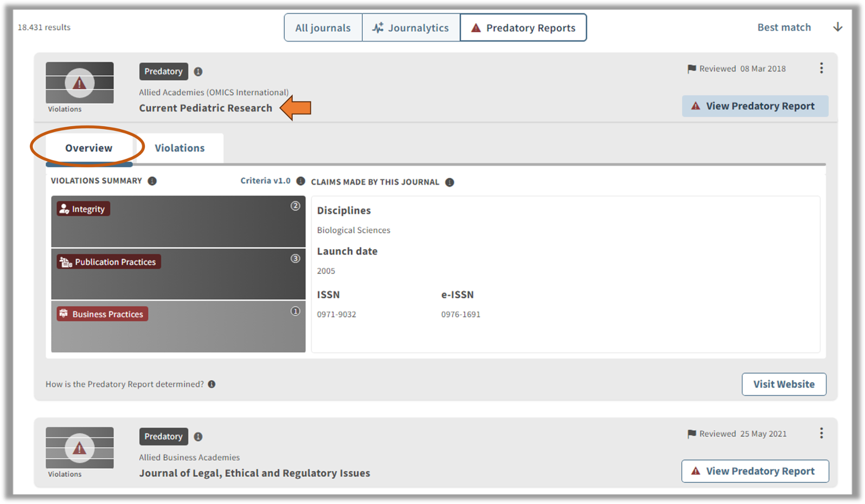Click the launch date value 2005

[x=326, y=271]
